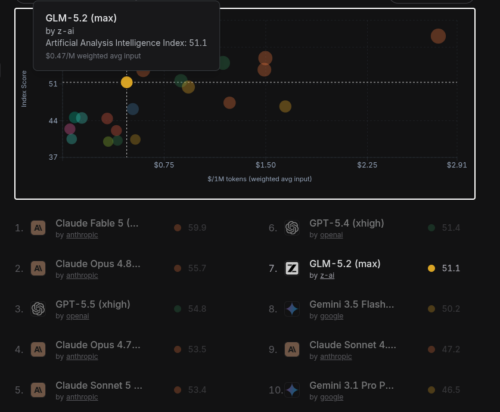Click the Anthropic logo beside Claude Fable 5
The height and width of the screenshot is (412, 500).
(38, 228)
